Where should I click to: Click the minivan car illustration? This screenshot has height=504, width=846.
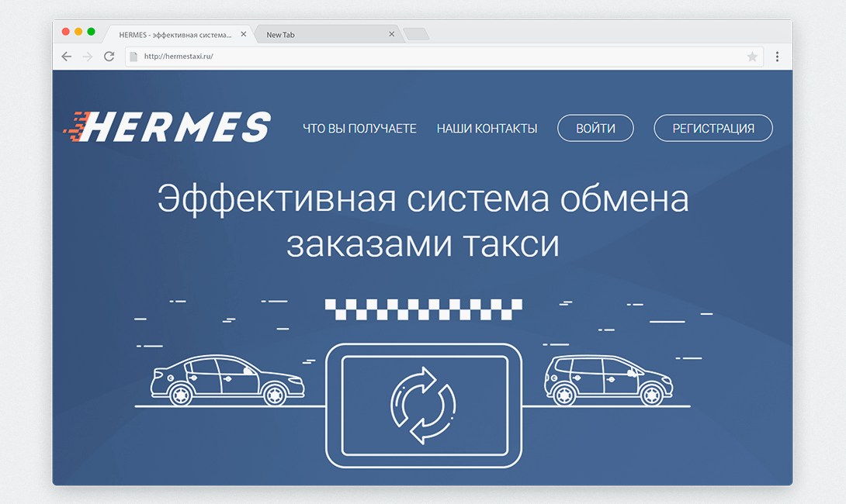[608, 380]
